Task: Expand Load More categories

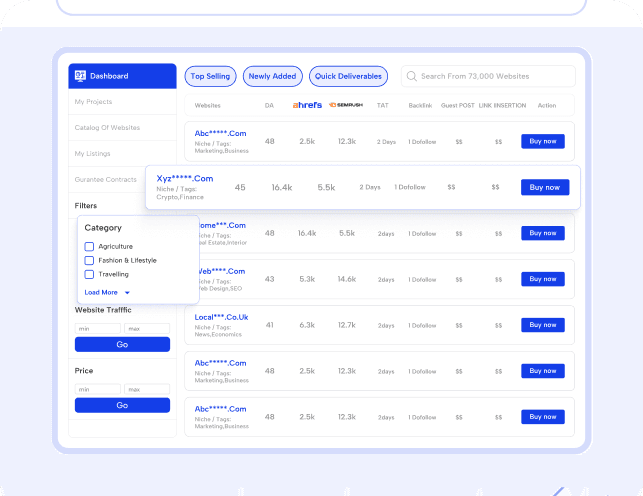Action: [101, 292]
